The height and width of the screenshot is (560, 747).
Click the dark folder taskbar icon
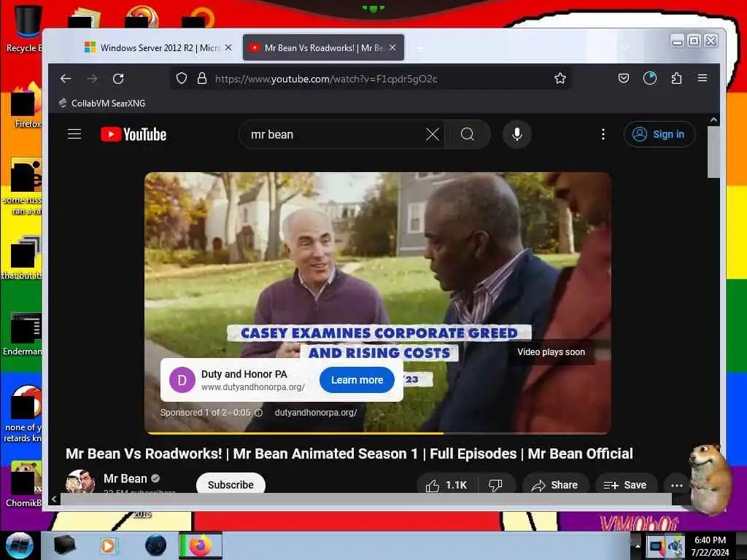(64, 545)
